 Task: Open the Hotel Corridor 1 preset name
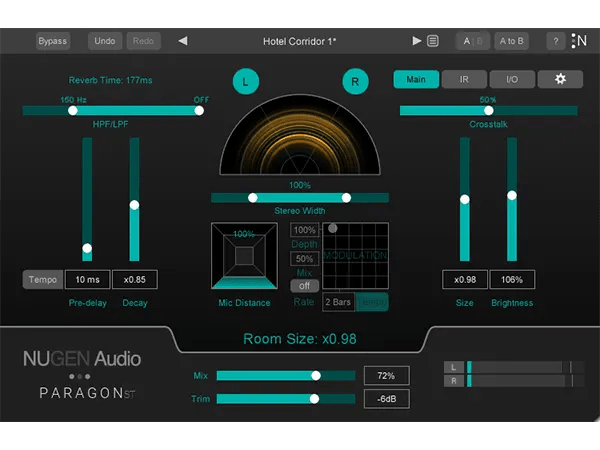click(x=300, y=41)
